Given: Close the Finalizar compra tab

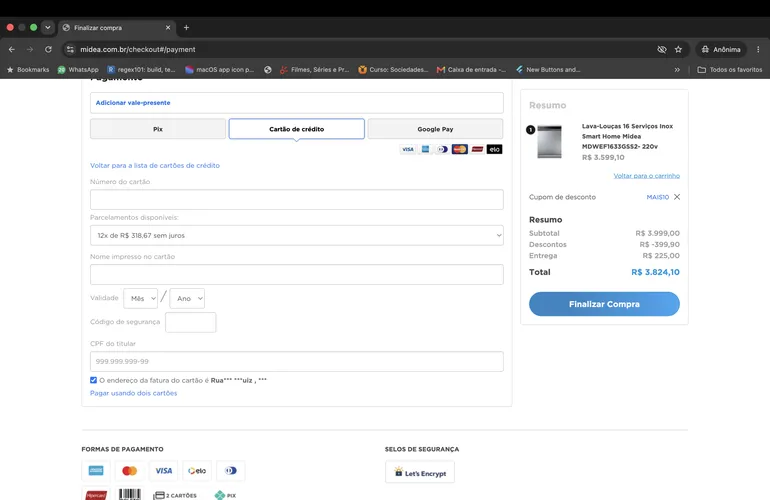Looking at the screenshot, I should 168,28.
